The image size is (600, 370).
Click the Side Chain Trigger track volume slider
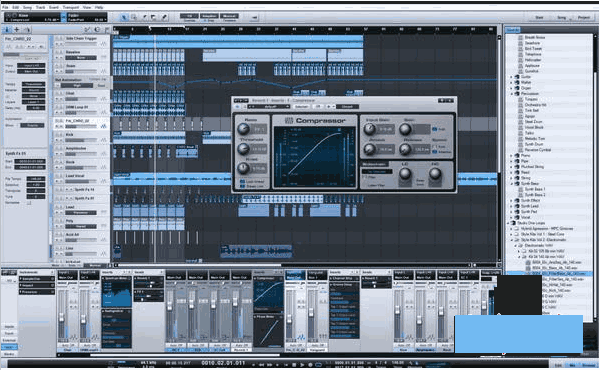point(81,44)
